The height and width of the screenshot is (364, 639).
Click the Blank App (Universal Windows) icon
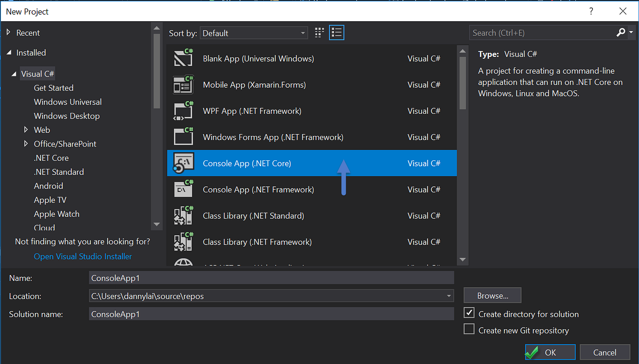183,58
